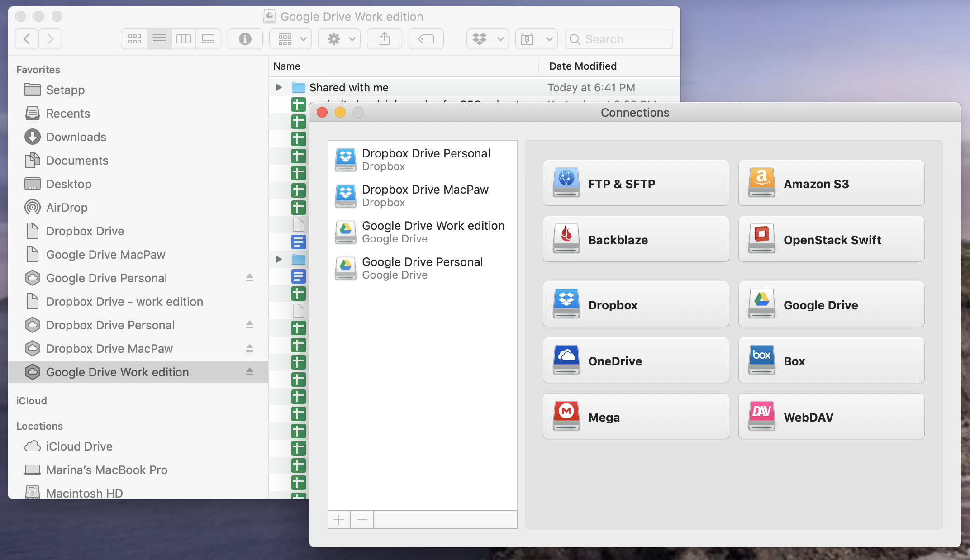Screen dimensions: 970x560
Task: Add a WebDAV connection
Action: click(x=832, y=416)
